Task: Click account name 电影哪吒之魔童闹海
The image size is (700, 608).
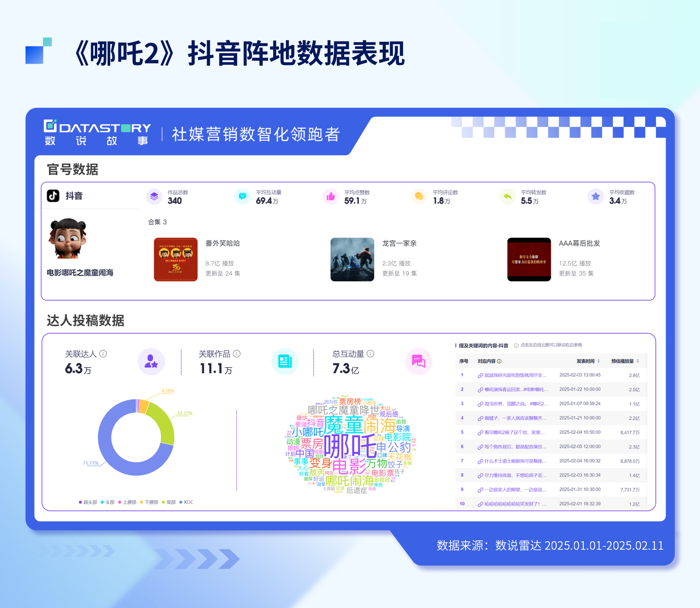Action: pyautogui.click(x=80, y=272)
